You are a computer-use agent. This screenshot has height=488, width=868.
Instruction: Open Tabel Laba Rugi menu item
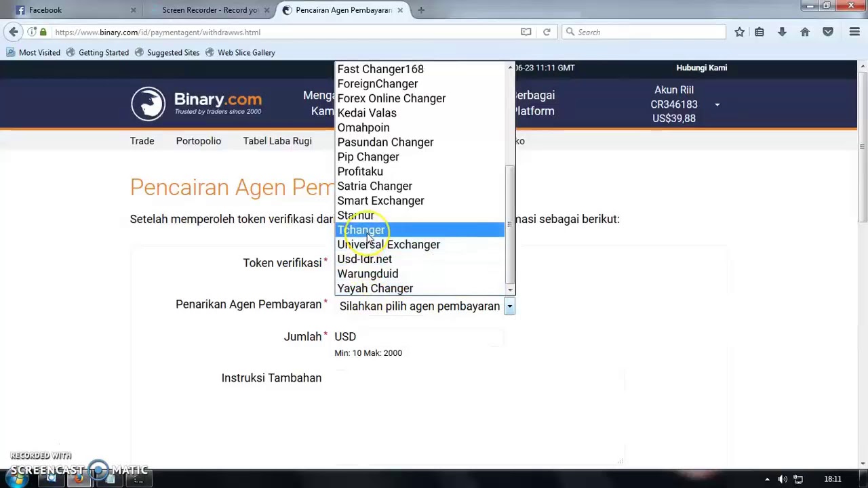click(x=277, y=141)
